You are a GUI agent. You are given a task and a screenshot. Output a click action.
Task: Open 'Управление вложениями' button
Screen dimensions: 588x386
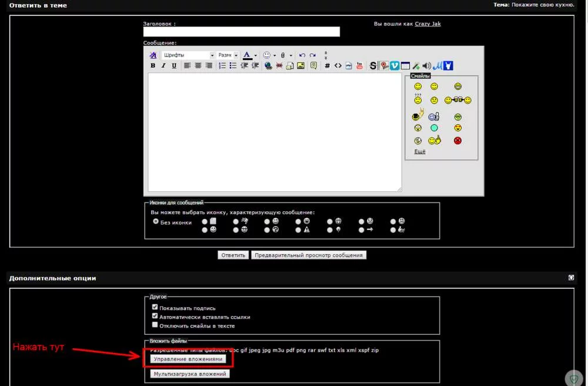(188, 359)
